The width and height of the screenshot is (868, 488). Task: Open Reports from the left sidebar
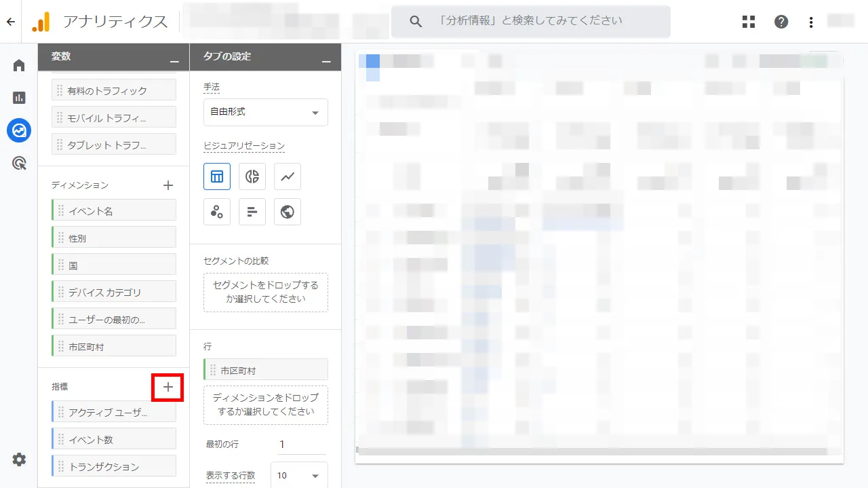(18, 97)
